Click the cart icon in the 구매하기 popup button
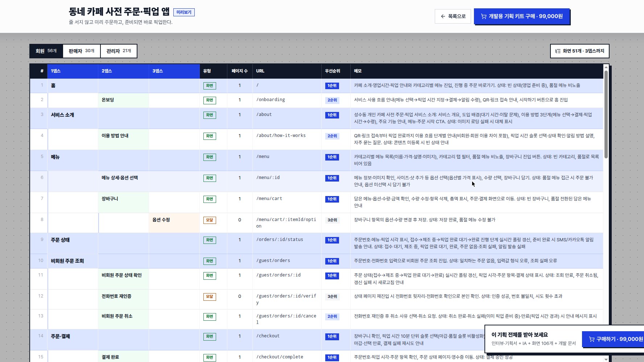644x362 pixels. (592, 339)
